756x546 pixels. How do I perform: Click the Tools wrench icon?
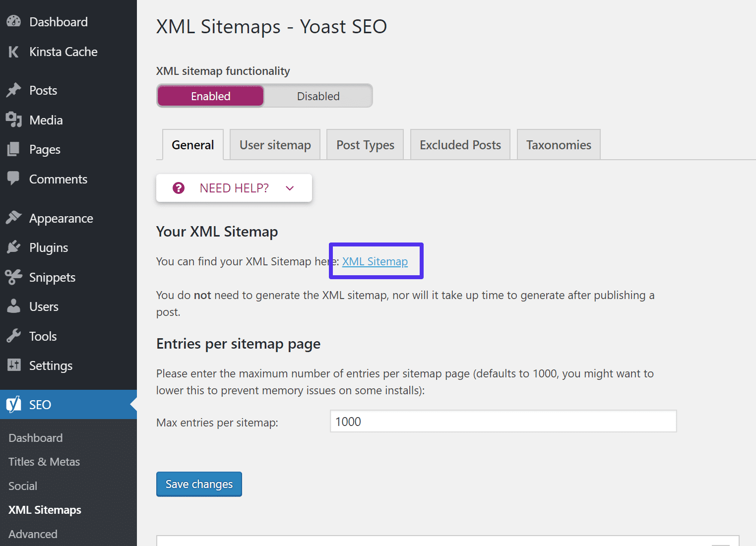[x=14, y=336]
